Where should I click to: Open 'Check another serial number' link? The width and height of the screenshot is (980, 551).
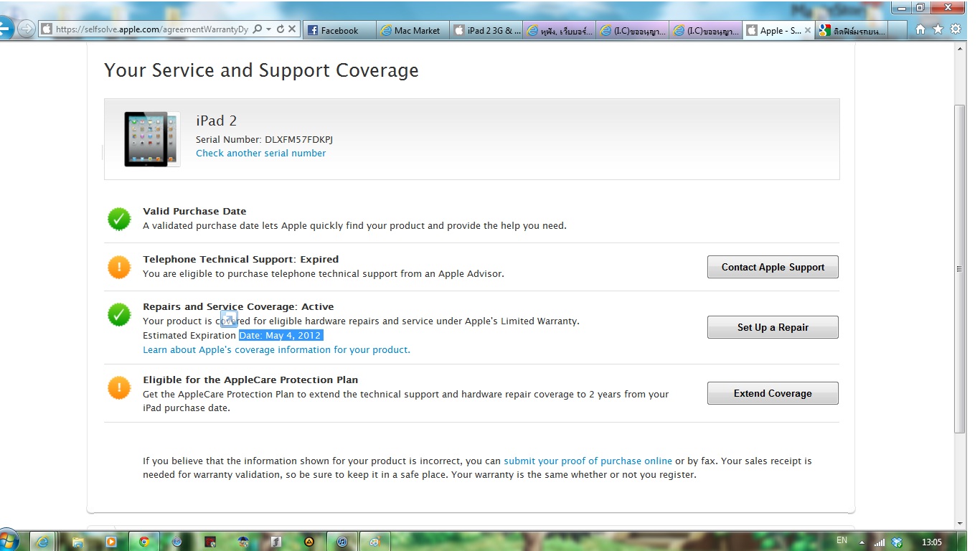260,153
